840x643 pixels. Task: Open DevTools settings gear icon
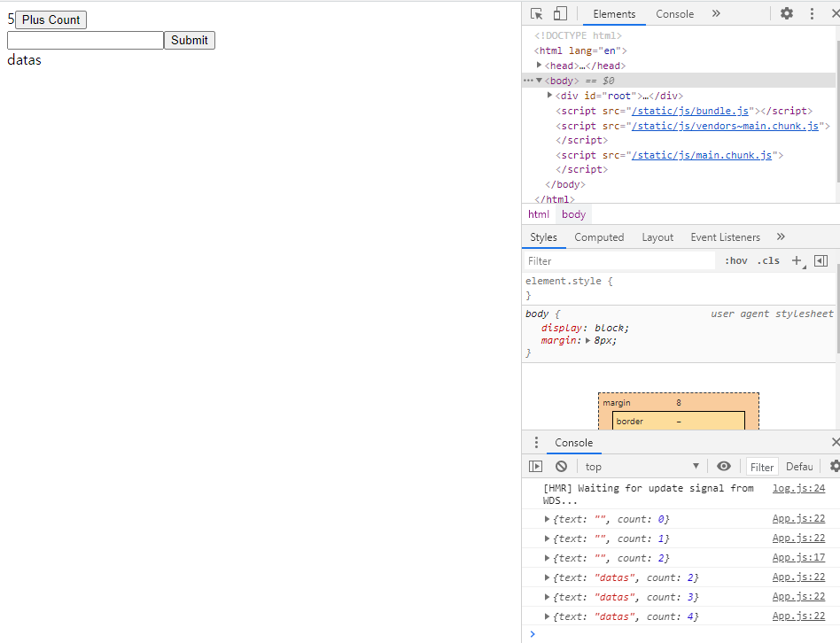tap(787, 13)
